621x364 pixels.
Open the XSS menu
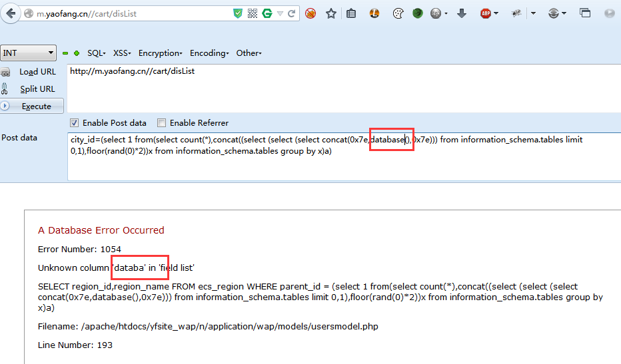coord(122,53)
